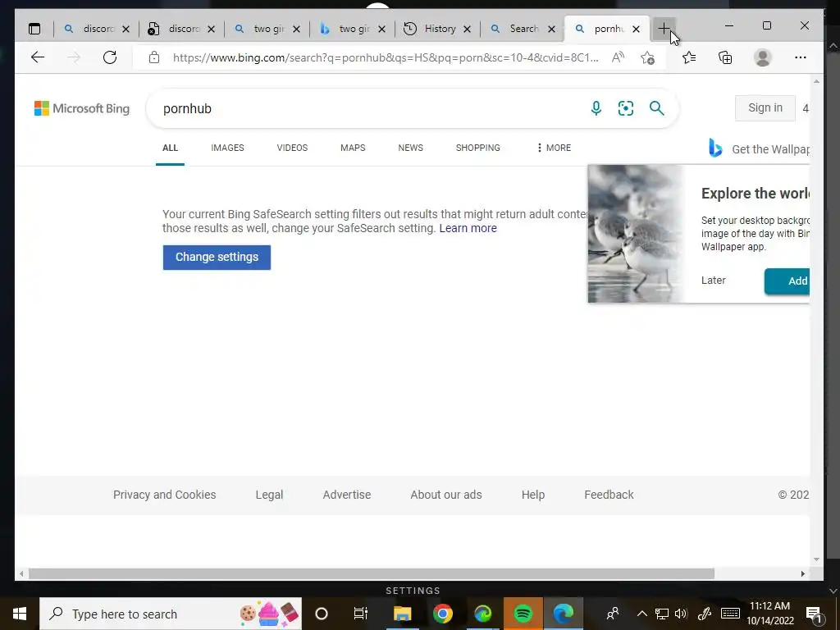Click the Add button on wallpaper promo
The height and width of the screenshot is (630, 840).
click(x=787, y=281)
